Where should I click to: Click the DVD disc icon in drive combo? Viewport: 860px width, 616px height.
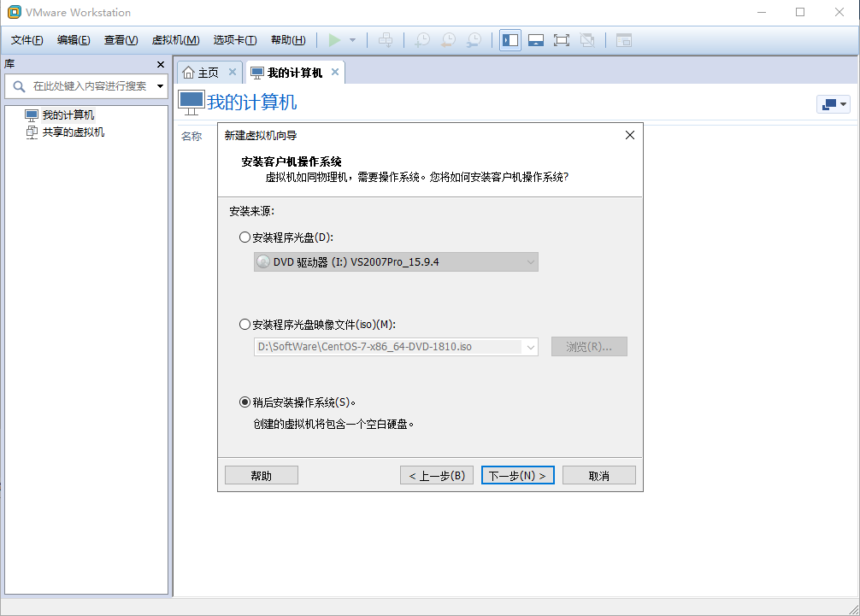[x=263, y=262]
